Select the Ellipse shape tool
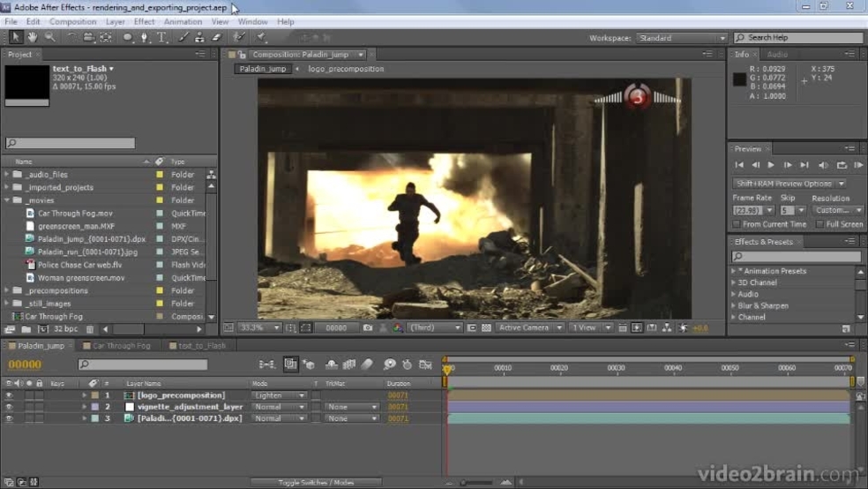 [x=128, y=37]
